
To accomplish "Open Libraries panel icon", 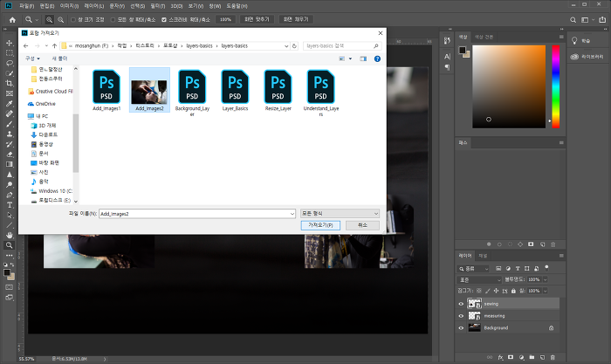I will click(x=574, y=57).
